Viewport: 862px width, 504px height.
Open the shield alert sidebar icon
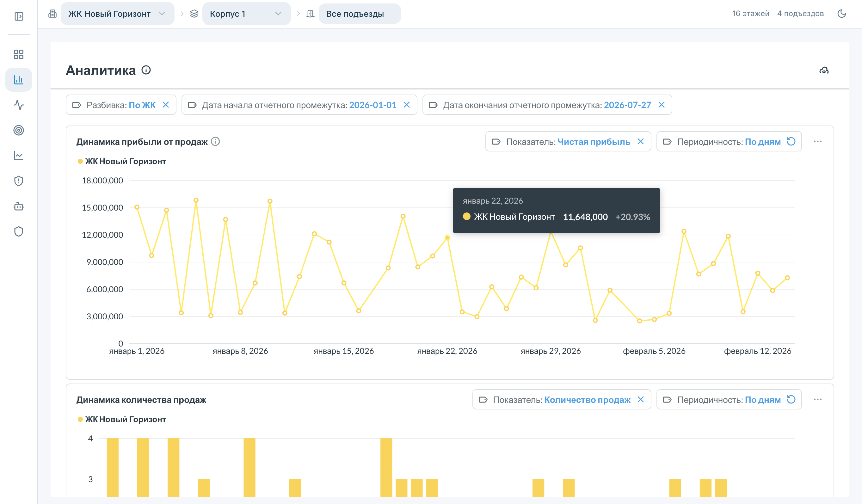pos(18,181)
